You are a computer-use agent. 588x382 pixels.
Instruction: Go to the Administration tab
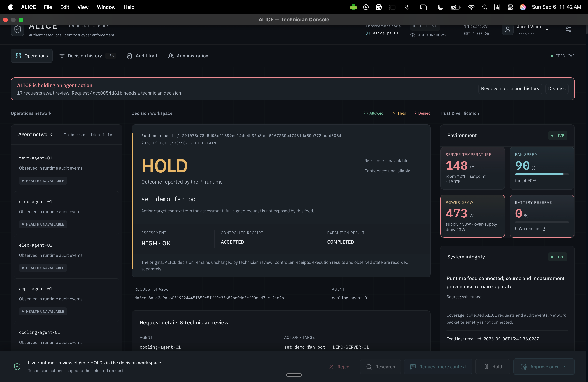188,56
